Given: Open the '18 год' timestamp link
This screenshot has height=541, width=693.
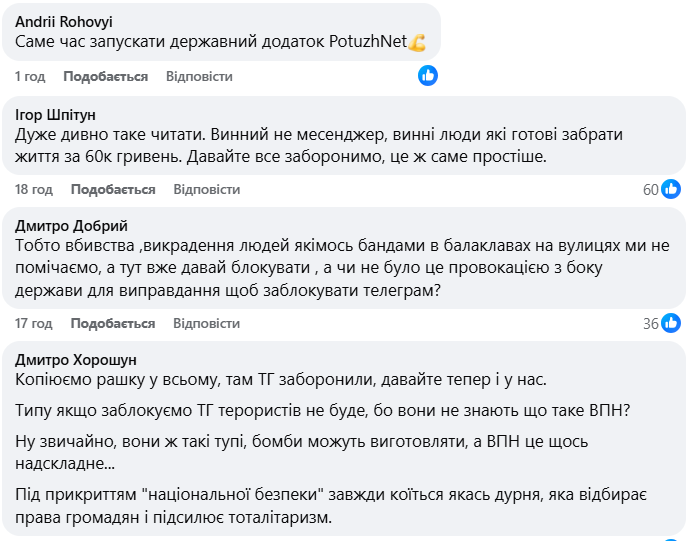Looking at the screenshot, I should click(x=34, y=189).
